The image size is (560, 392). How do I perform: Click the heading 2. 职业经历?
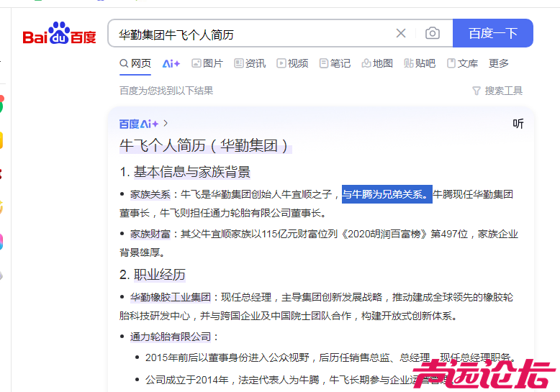pos(153,275)
